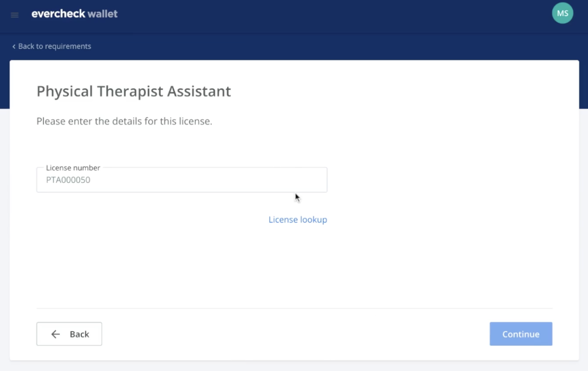The image size is (588, 371).
Task: Click the License number field label
Action: pyautogui.click(x=73, y=168)
